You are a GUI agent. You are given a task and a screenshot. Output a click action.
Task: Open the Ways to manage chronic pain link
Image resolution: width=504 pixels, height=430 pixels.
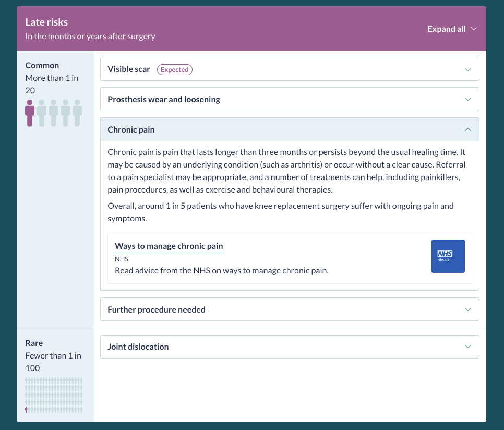point(169,246)
